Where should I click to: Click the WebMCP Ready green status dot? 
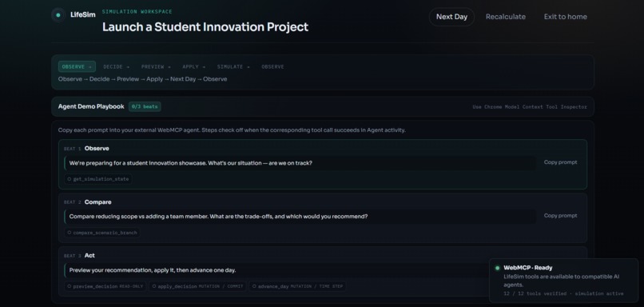497,268
